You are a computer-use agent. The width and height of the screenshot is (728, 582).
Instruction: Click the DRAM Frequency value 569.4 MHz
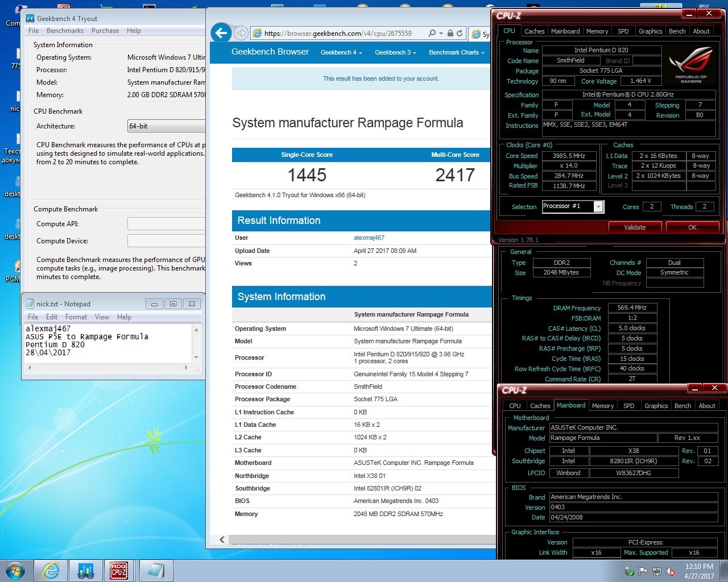coord(632,308)
